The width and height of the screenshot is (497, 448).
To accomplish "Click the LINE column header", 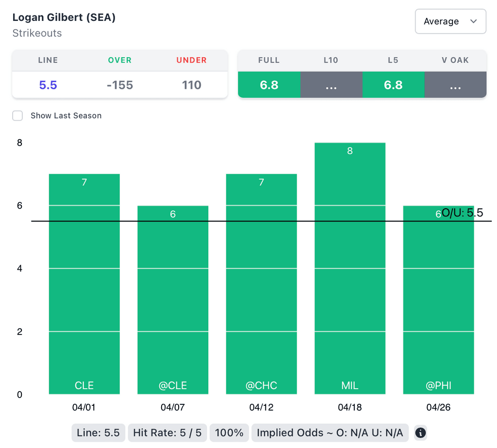I will click(x=48, y=60).
